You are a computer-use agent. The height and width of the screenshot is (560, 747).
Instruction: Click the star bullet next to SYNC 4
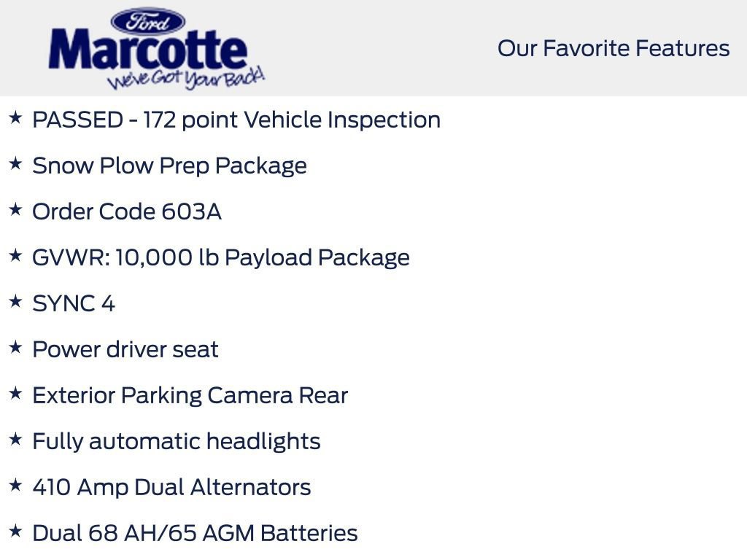(15, 302)
